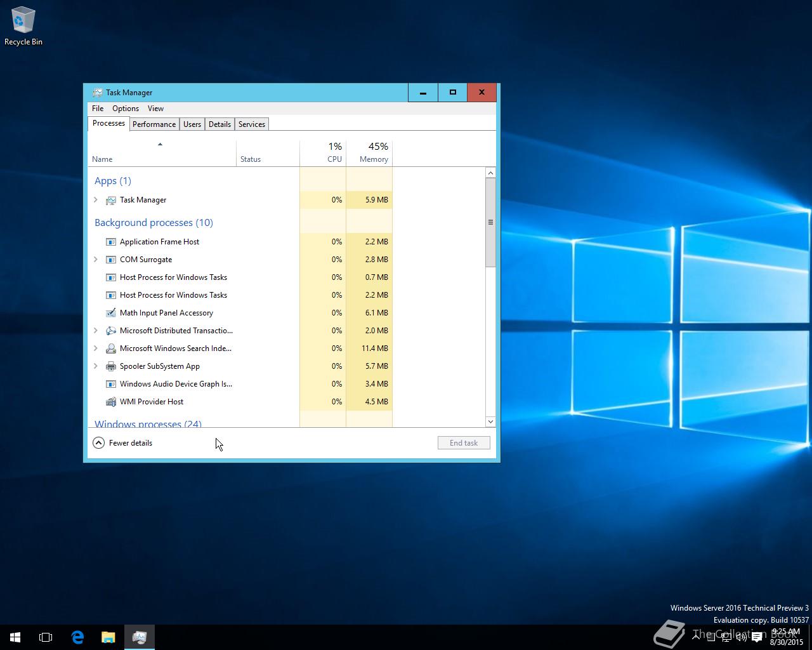812x650 pixels.
Task: Switch to the Services tab
Action: point(252,124)
